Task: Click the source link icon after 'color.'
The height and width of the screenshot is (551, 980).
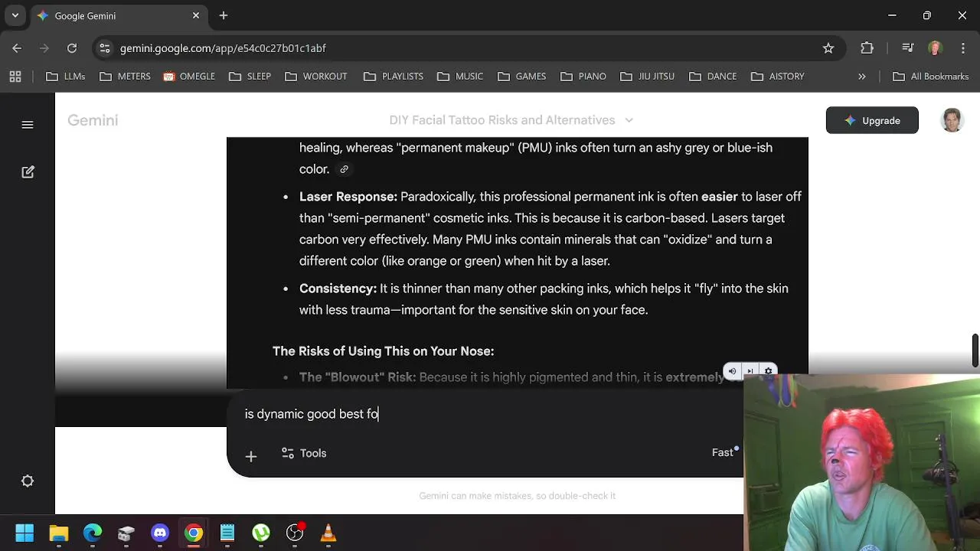Action: (344, 169)
